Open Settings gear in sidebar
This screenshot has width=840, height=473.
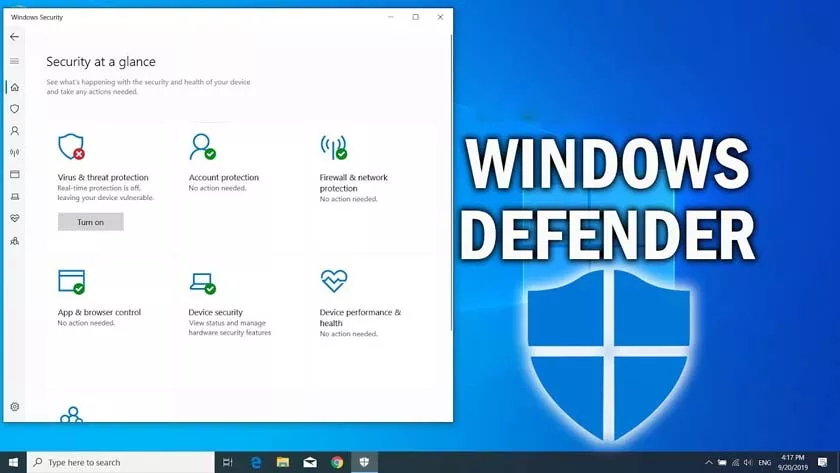[x=14, y=407]
